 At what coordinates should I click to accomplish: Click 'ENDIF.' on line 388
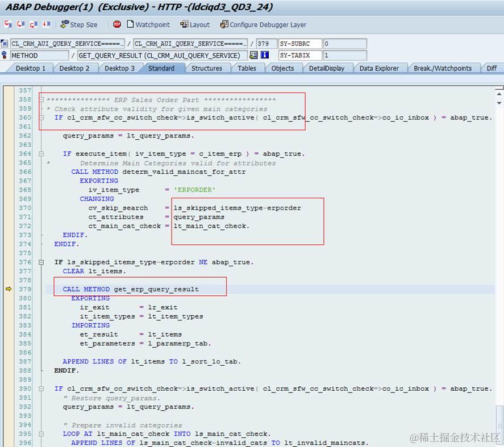coord(66,370)
